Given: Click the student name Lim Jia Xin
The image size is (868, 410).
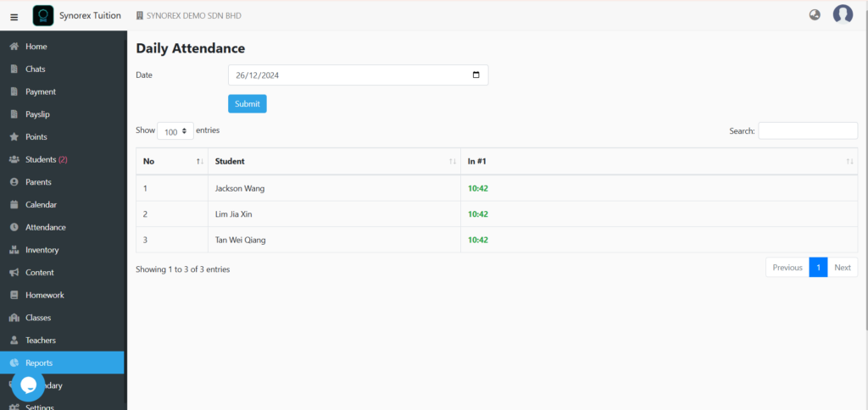Looking at the screenshot, I should point(234,214).
